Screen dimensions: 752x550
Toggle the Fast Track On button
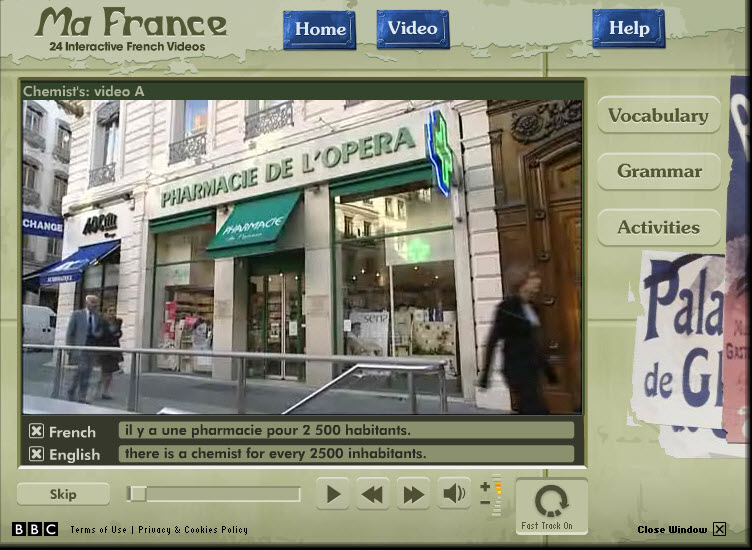pos(552,506)
